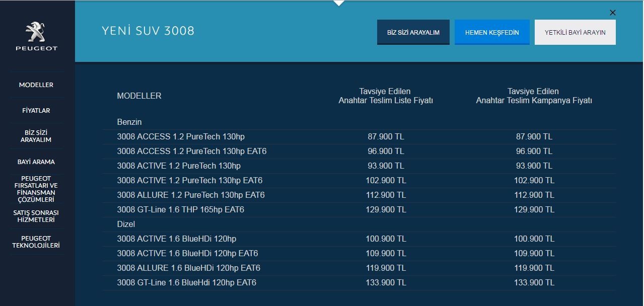Image resolution: width=644 pixels, height=306 pixels.
Task: Open MODELLER in the sidebar
Action: point(36,85)
